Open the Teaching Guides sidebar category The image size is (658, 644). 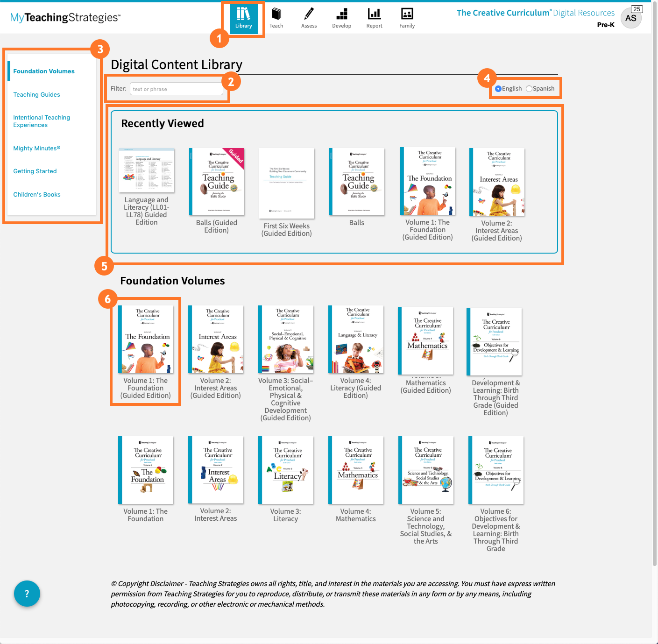36,94
